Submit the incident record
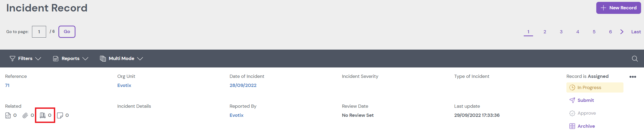The image size is (644, 136). coord(585,100)
